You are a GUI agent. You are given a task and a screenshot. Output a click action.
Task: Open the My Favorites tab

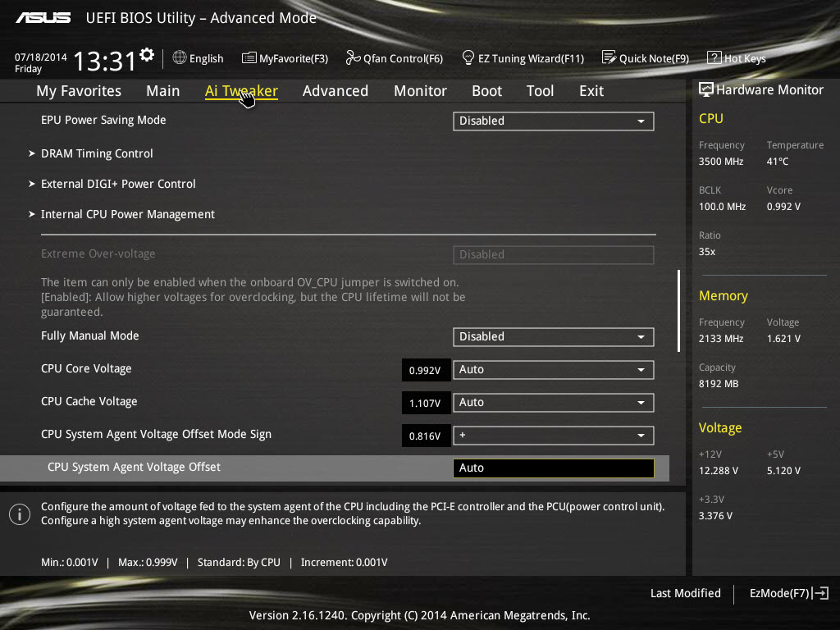pos(79,91)
